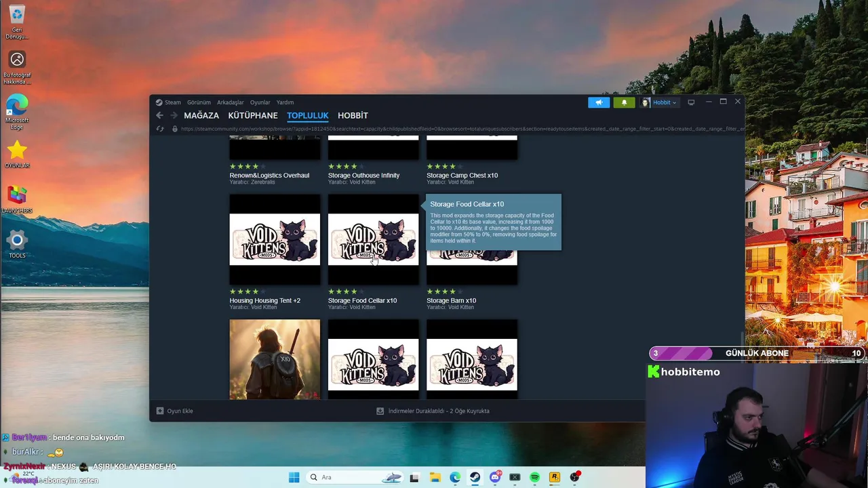Open the Housing Housing Tent +2 thumbnail
The image size is (868, 488).
pyautogui.click(x=275, y=239)
